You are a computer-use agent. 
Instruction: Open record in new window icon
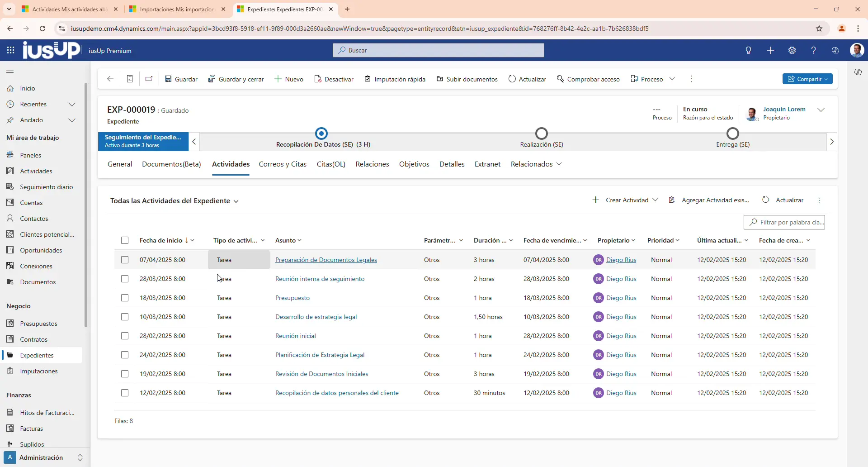[149, 79]
